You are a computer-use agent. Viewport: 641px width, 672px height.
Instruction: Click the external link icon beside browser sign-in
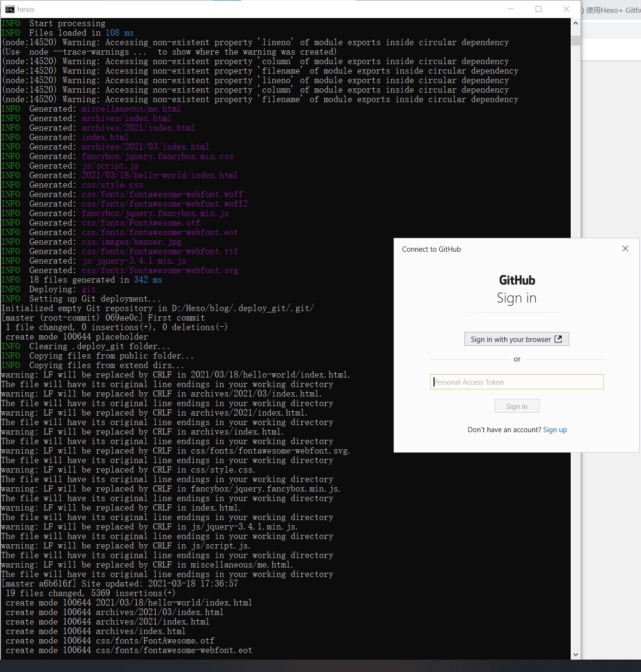click(558, 339)
